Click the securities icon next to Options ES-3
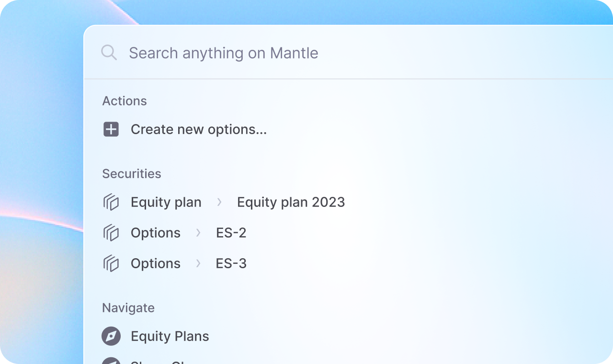The image size is (613, 364). pyautogui.click(x=111, y=263)
